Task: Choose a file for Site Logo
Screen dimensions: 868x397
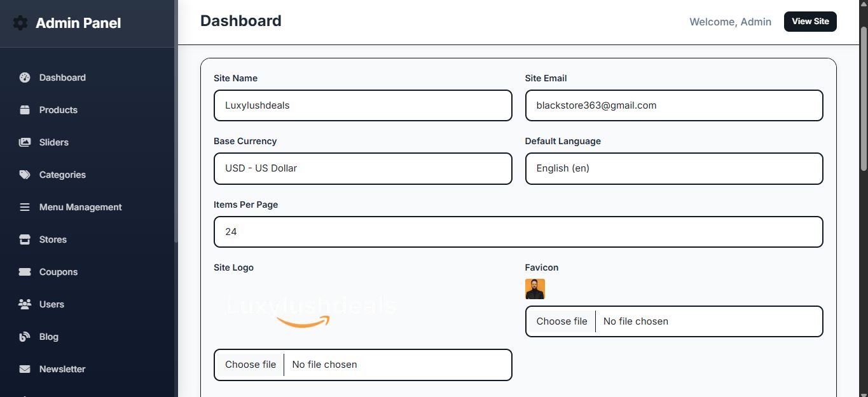Action: coord(251,365)
